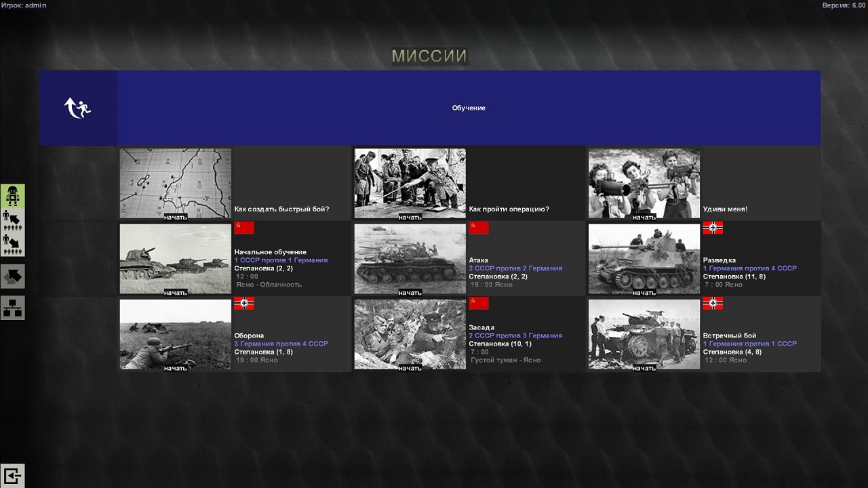Image resolution: width=868 pixels, height=488 pixels.
Task: Click the large black arrow sidebar icon
Action: pos(12,276)
